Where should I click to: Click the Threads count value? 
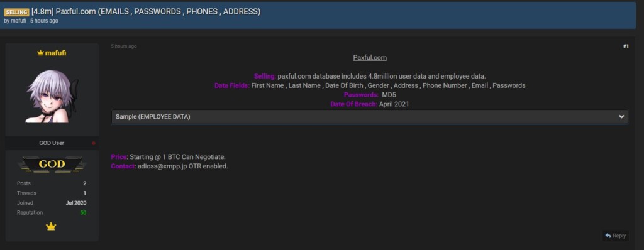85,193
